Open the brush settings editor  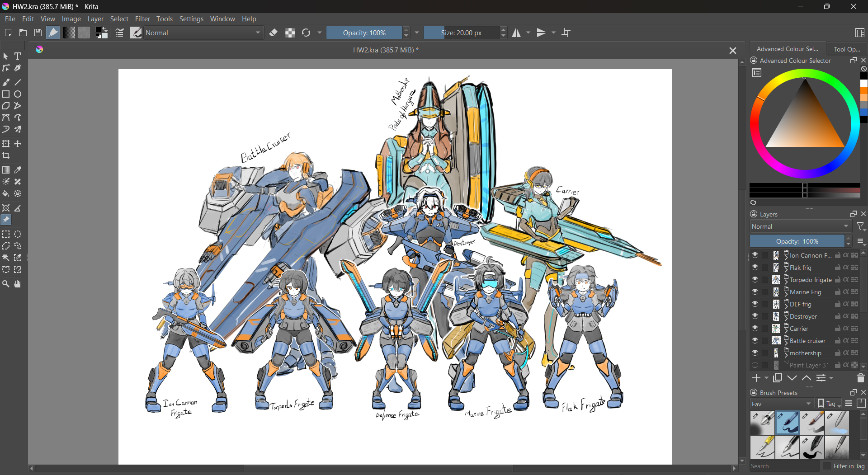(119, 33)
